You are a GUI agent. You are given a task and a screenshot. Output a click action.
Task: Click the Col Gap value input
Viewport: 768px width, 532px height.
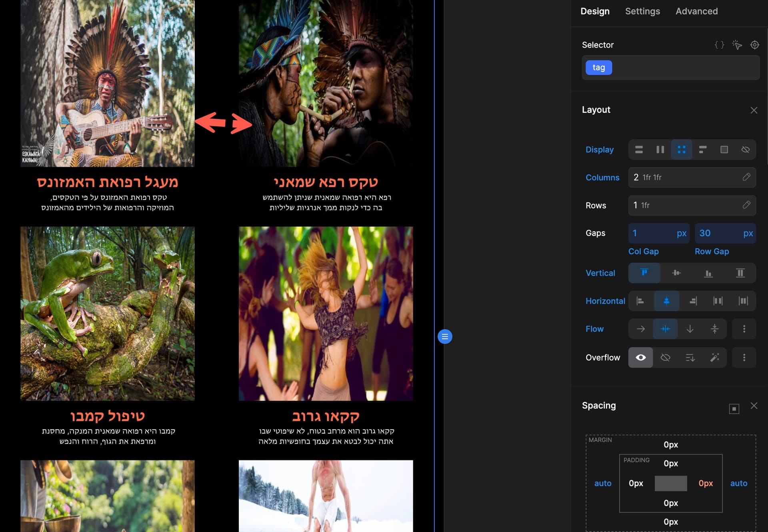[x=651, y=233]
